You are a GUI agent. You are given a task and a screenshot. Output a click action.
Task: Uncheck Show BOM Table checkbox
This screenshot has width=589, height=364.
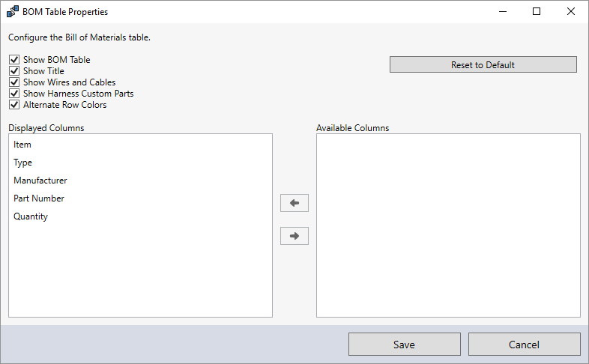pos(14,60)
